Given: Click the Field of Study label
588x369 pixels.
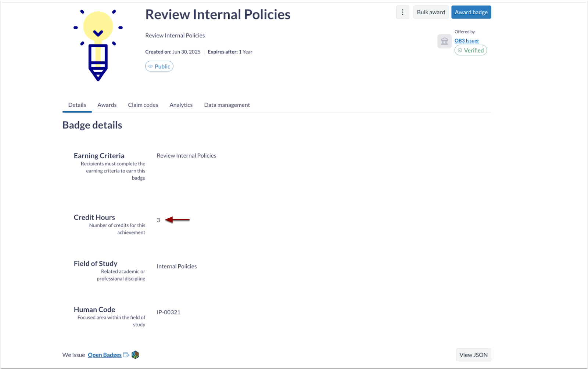Looking at the screenshot, I should [x=96, y=264].
